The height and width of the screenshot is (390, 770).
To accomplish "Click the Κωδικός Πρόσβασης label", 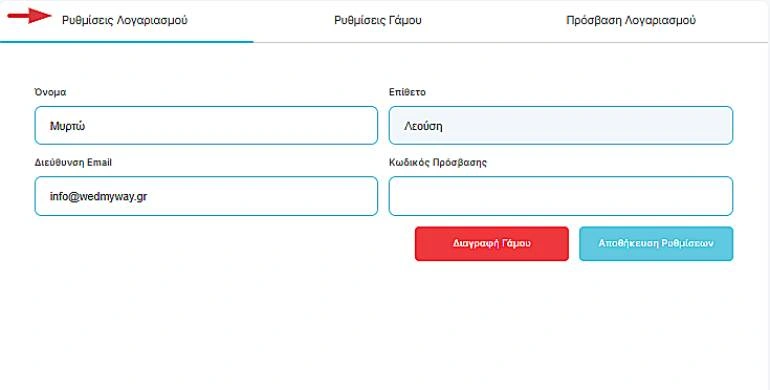I will click(438, 163).
